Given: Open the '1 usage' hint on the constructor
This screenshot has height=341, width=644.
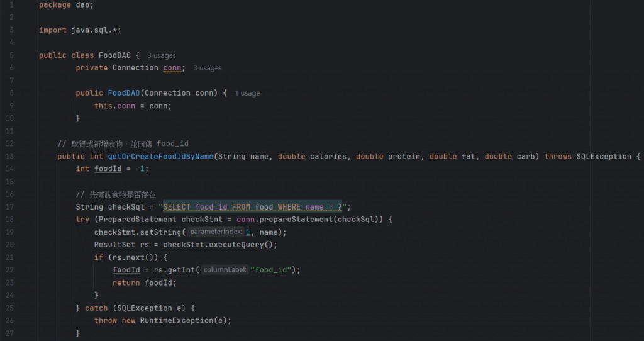Looking at the screenshot, I should (x=247, y=93).
